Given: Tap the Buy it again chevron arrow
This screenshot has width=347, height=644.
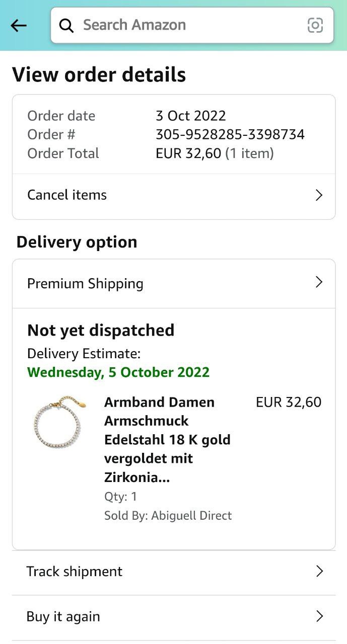Looking at the screenshot, I should point(319,616).
